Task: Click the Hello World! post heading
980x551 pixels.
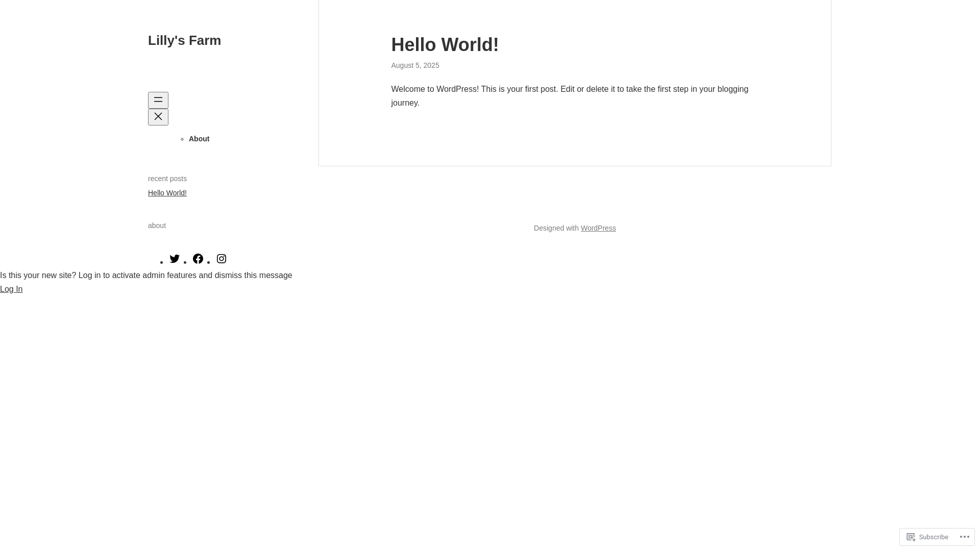Action: coord(445,45)
